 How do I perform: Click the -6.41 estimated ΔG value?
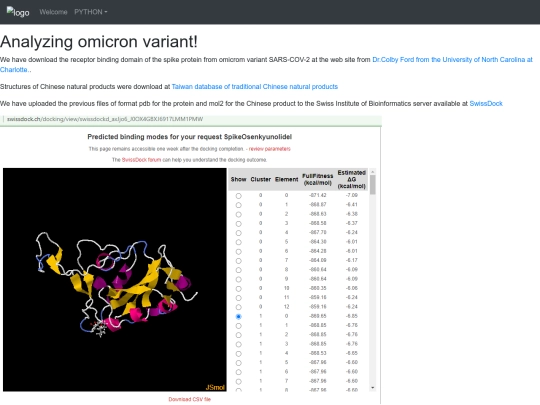pyautogui.click(x=352, y=205)
